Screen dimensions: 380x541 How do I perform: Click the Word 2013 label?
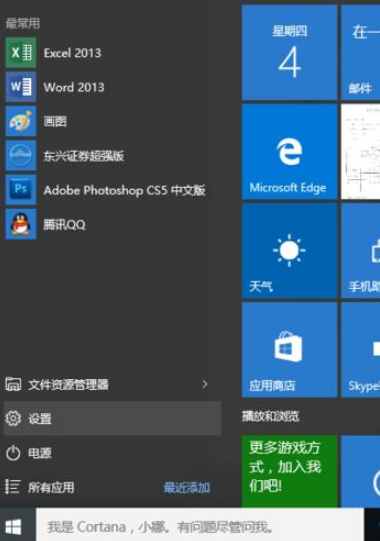click(x=74, y=87)
